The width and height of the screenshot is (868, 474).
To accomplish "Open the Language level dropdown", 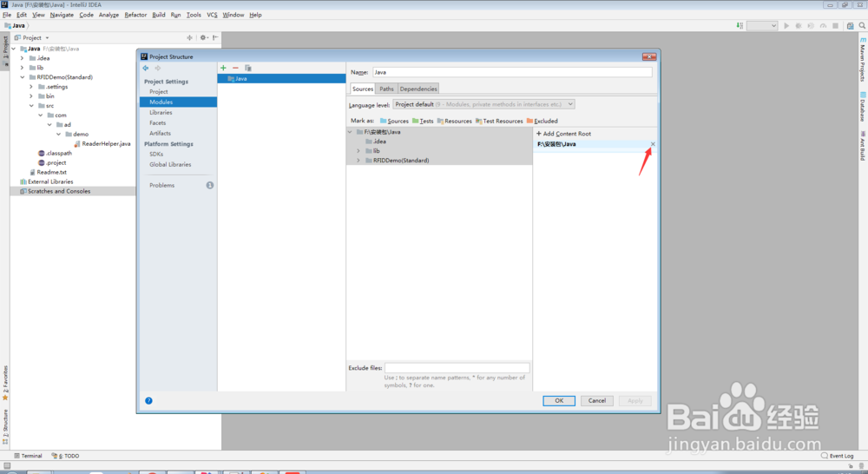I will tap(483, 104).
